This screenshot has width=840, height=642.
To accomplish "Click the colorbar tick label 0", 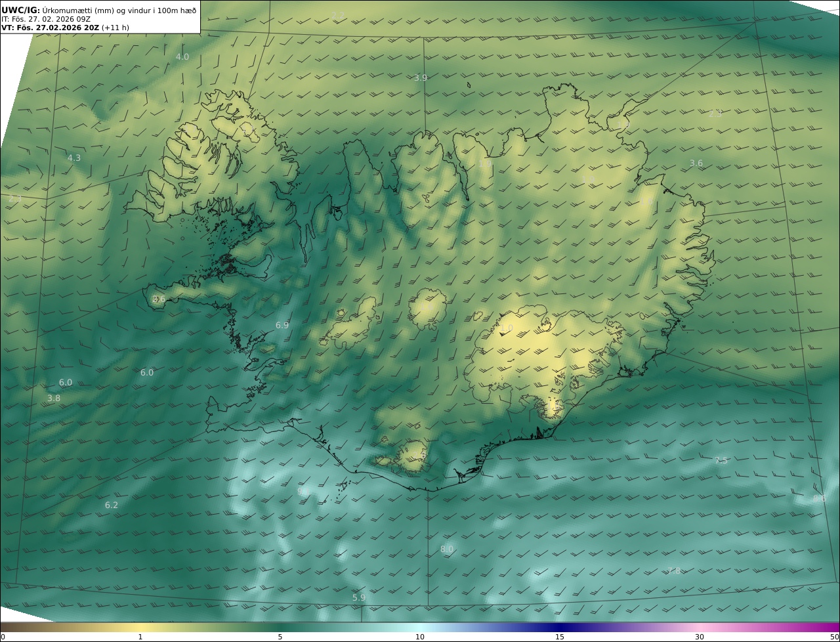I will click(3, 637).
